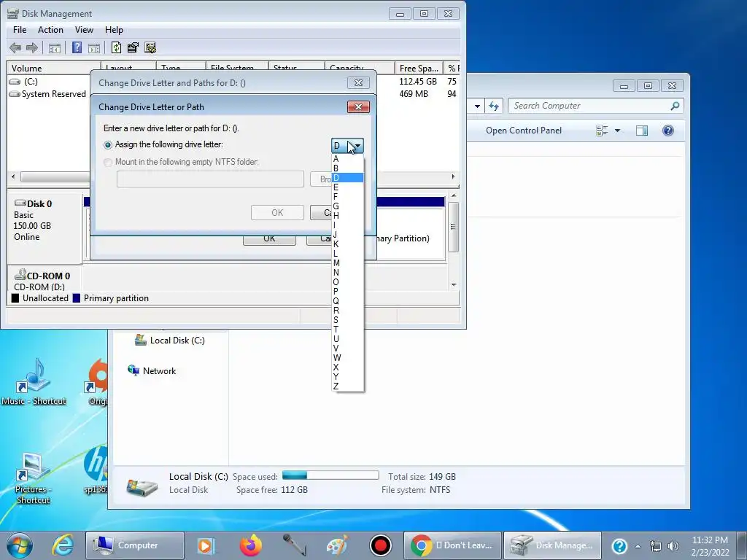The height and width of the screenshot is (560, 747).
Task: Launch Internet Explorer from the taskbar
Action: (x=63, y=545)
